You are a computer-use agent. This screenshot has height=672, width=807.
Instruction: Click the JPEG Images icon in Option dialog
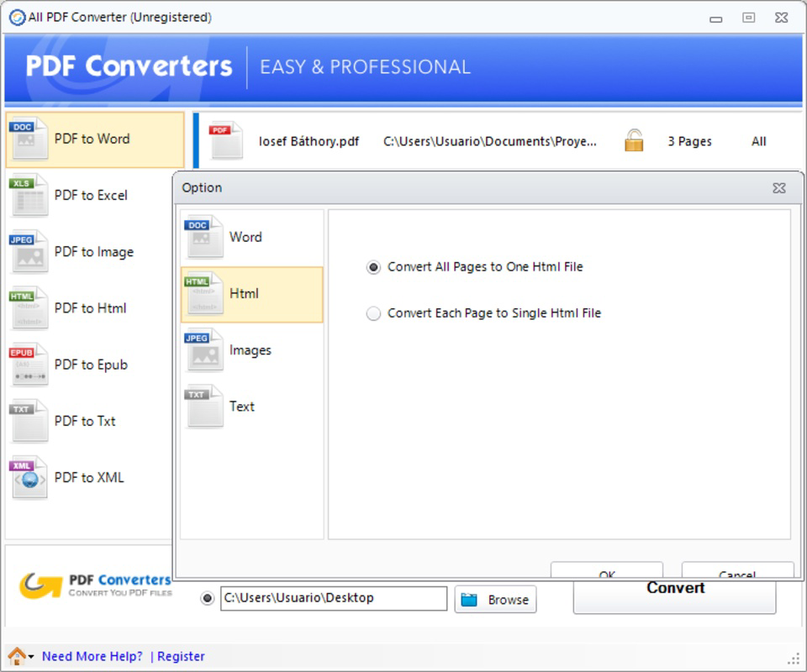point(204,350)
